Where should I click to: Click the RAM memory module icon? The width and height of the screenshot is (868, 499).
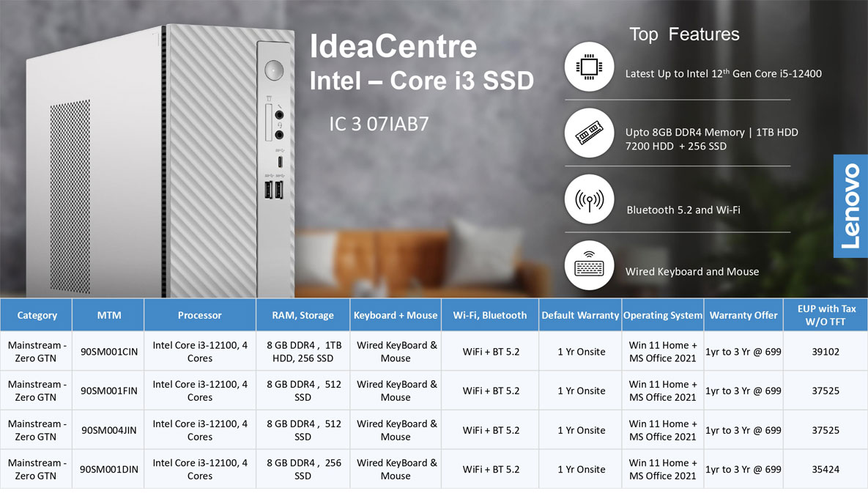589,133
